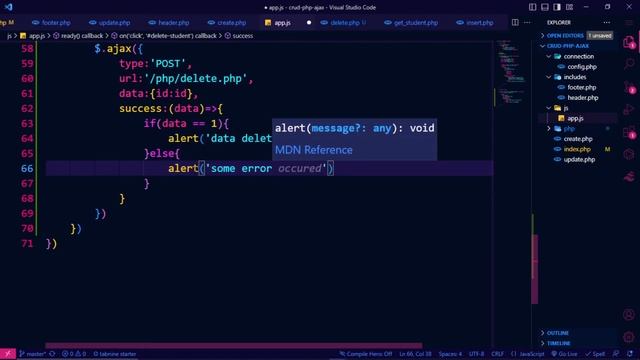Switch to insert.php tab
Viewport: 640px width, 360px height.
475,22
